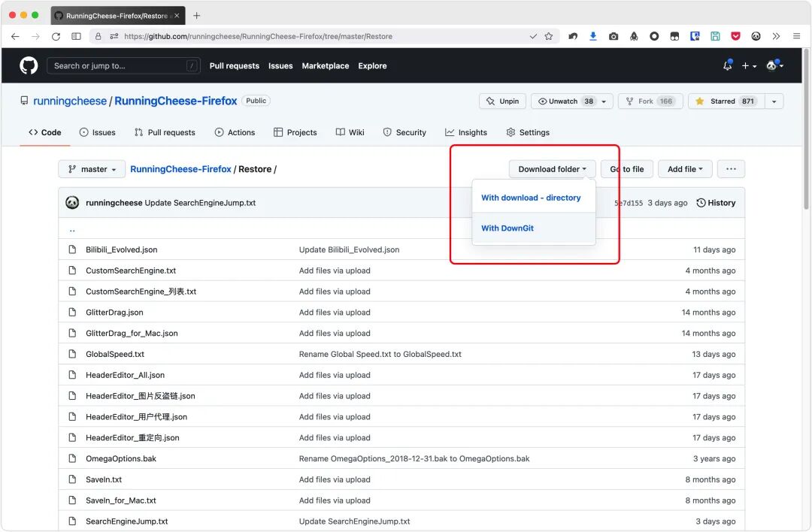Open the Projects tab
The height and width of the screenshot is (532, 812).
point(295,132)
